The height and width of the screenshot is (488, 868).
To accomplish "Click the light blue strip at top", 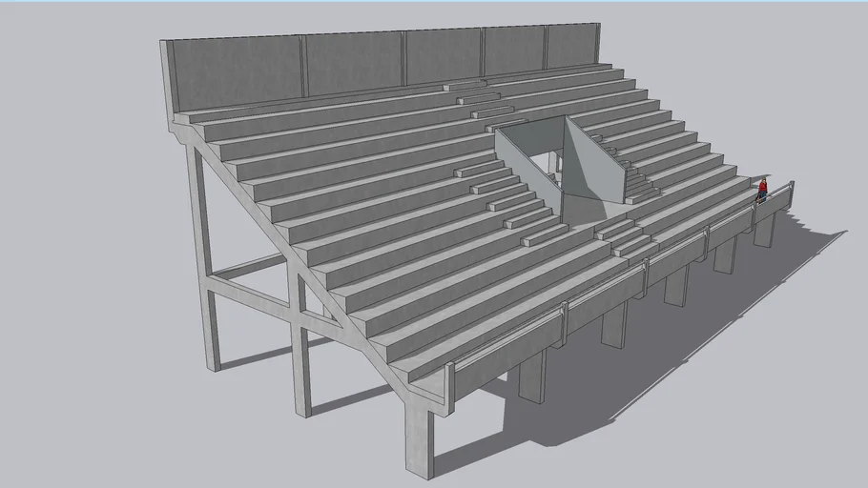I will [x=434, y=2].
